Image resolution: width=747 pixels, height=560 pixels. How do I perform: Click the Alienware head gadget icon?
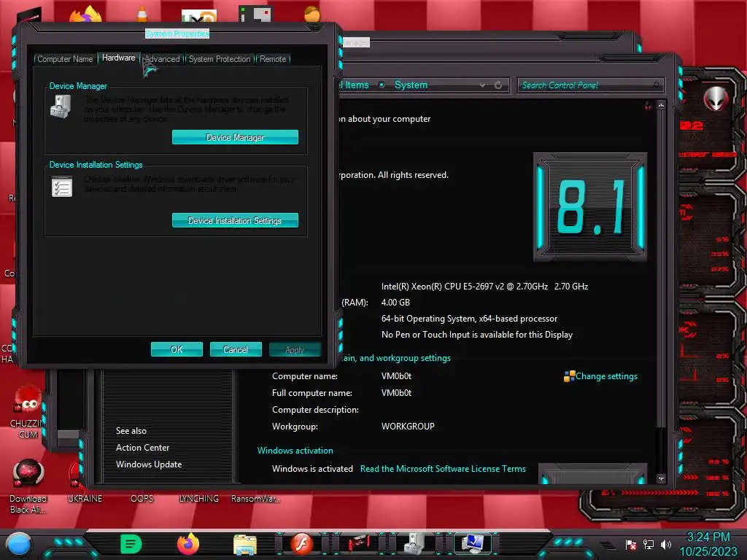716,98
